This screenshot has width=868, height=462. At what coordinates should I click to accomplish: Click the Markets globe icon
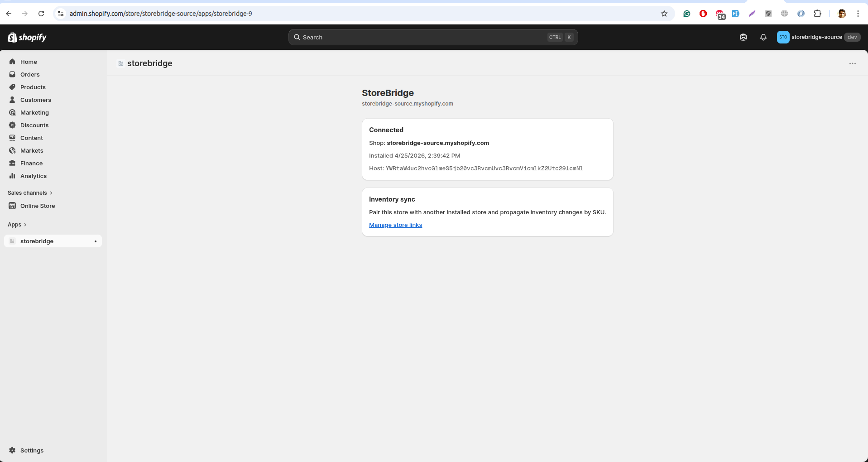12,150
